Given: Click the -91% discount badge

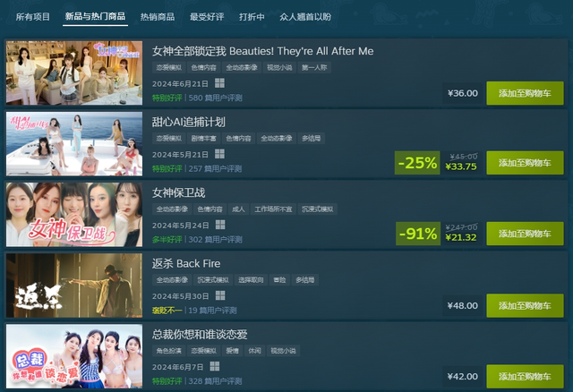Looking at the screenshot, I should click(418, 234).
